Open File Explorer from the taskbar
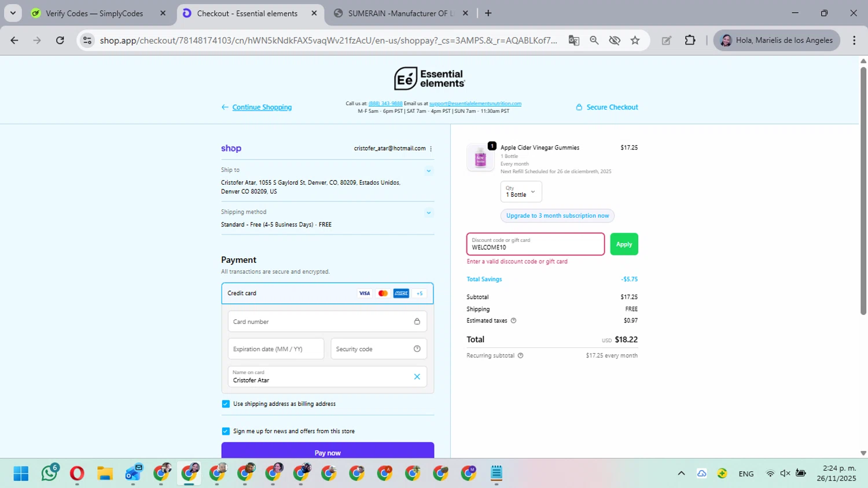Viewport: 868px width, 488px height. click(105, 474)
